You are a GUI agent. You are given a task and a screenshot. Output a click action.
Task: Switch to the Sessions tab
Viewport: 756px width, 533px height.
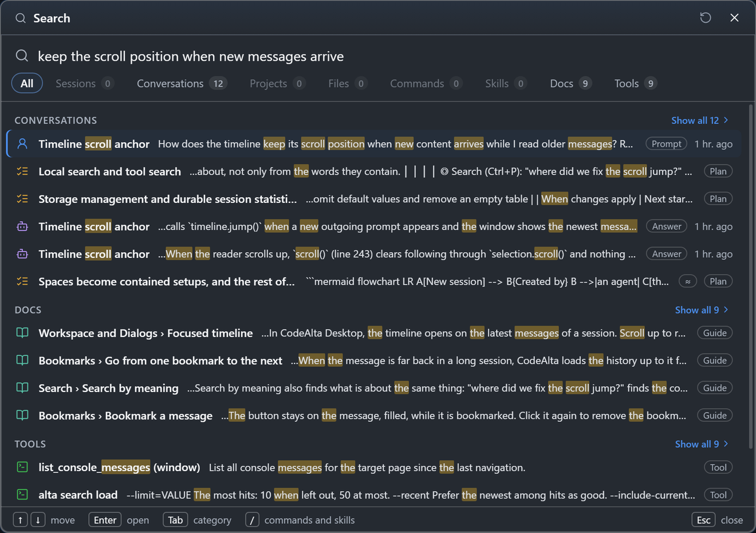pyautogui.click(x=85, y=84)
